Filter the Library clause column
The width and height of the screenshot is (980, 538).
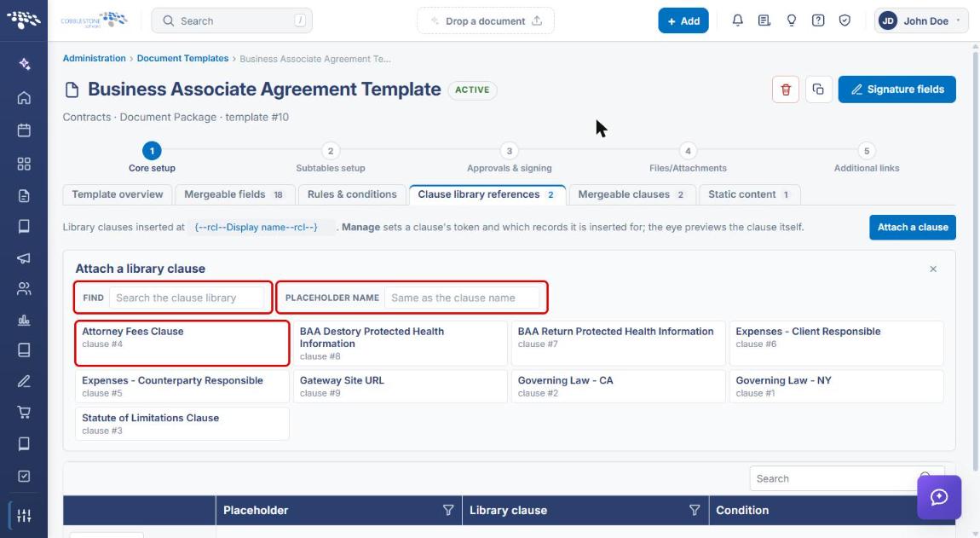click(x=695, y=511)
